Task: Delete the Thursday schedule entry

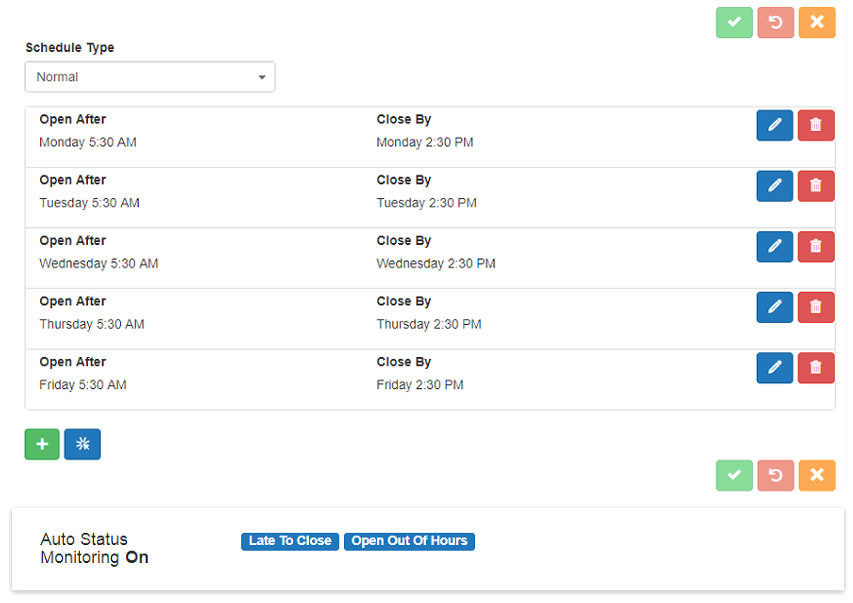Action: tap(816, 307)
